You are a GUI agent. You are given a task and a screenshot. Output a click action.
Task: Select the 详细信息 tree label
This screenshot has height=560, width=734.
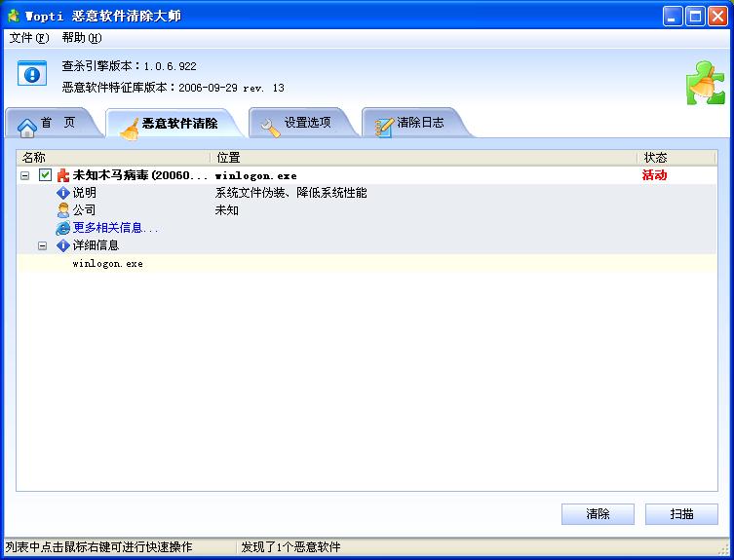pos(96,245)
